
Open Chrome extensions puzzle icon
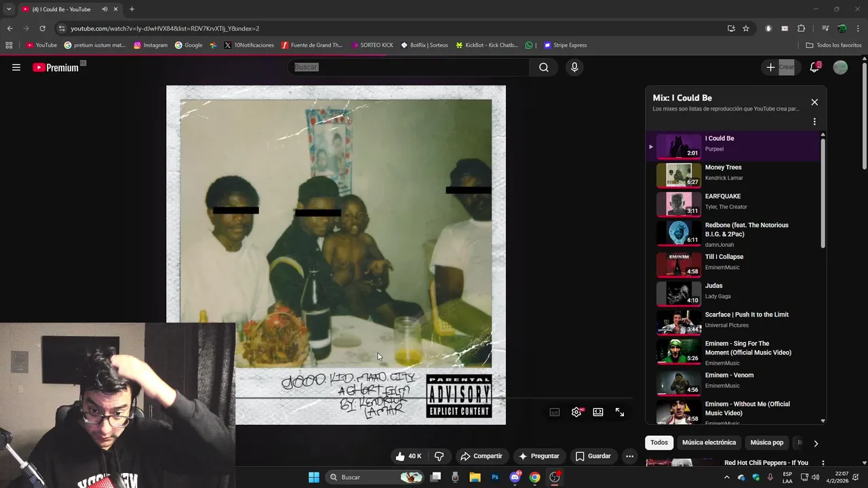click(801, 28)
